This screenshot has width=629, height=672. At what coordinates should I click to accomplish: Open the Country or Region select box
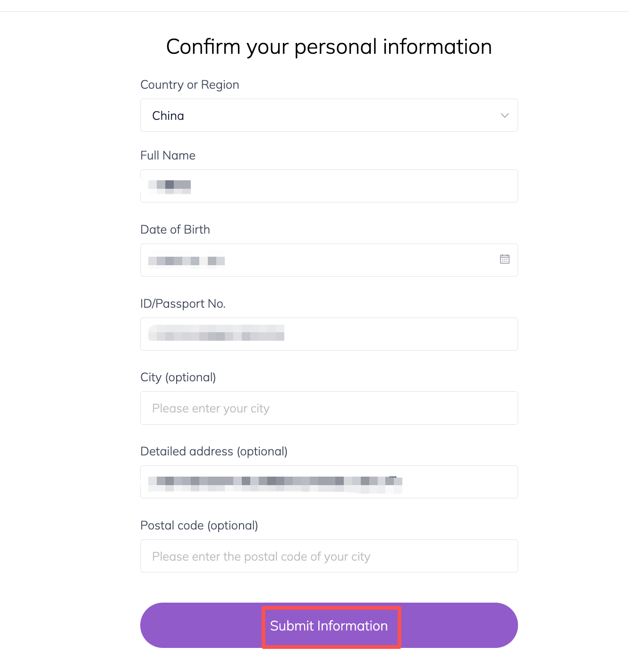(x=329, y=115)
